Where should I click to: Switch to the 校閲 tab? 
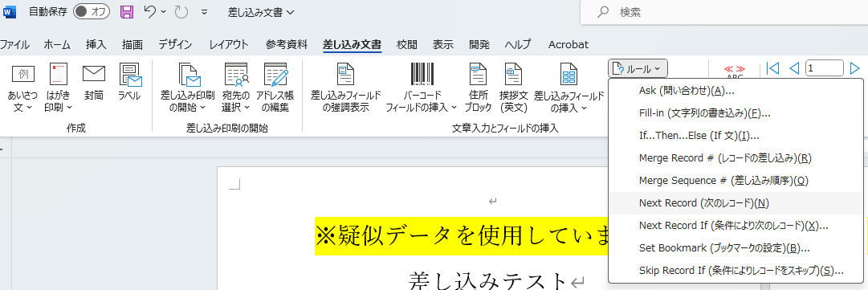(407, 45)
